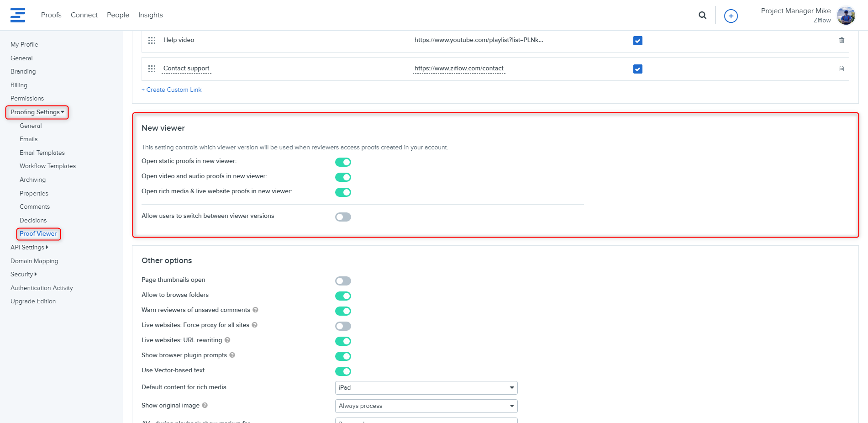Image resolution: width=868 pixels, height=423 pixels.
Task: Open Workflow Templates settings page
Action: pos(47,166)
